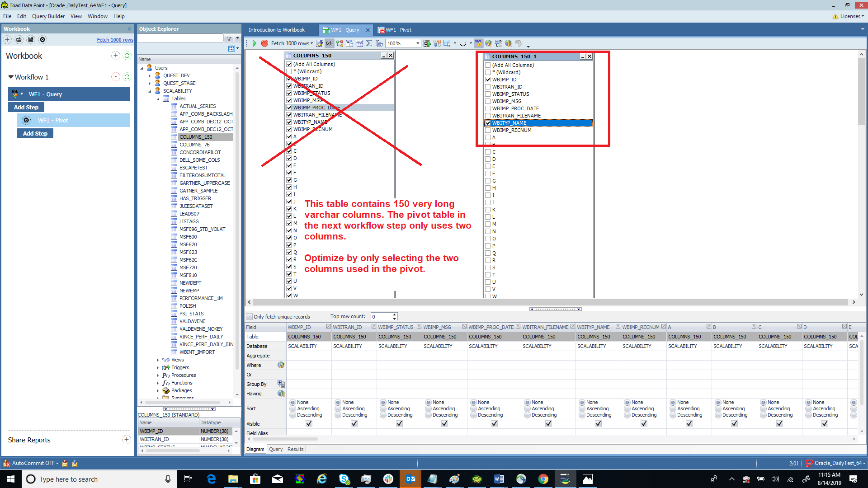Screen dimensions: 868x488
Task: Click Add Step under WF1 - Pivot
Action: (x=35, y=133)
